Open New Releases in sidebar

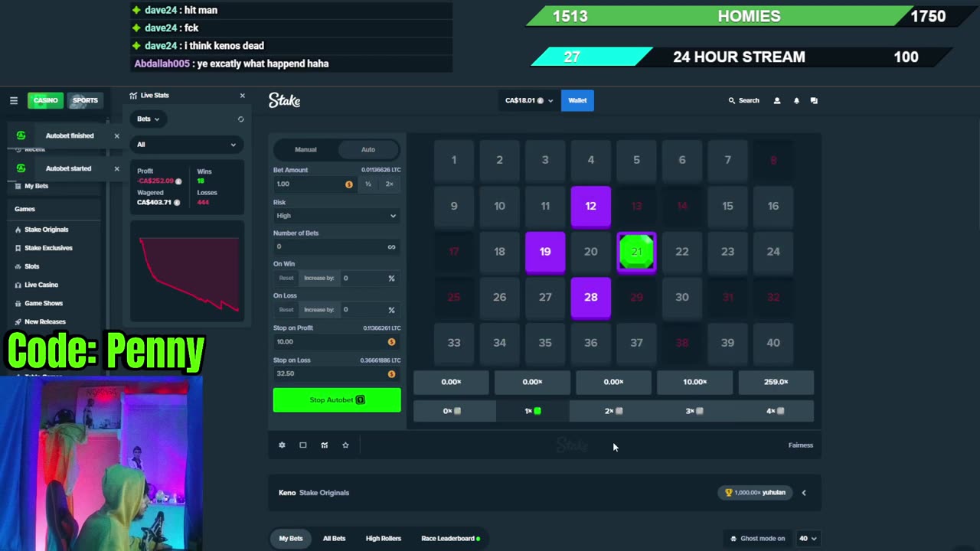(45, 321)
